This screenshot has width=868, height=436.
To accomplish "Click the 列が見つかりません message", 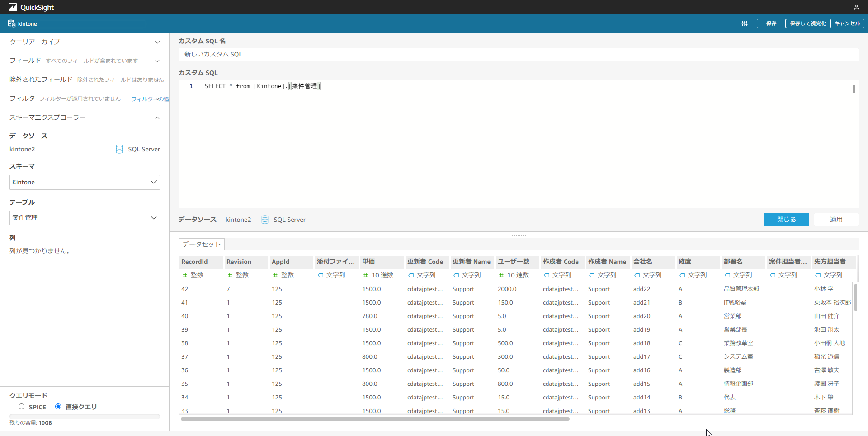I will click(x=40, y=251).
